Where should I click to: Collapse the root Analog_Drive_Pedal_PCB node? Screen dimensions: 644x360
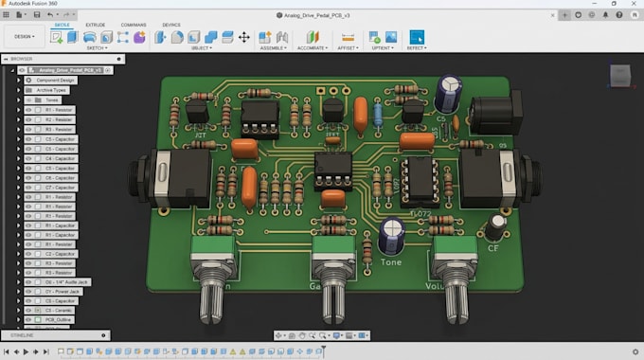pyautogui.click(x=12, y=70)
